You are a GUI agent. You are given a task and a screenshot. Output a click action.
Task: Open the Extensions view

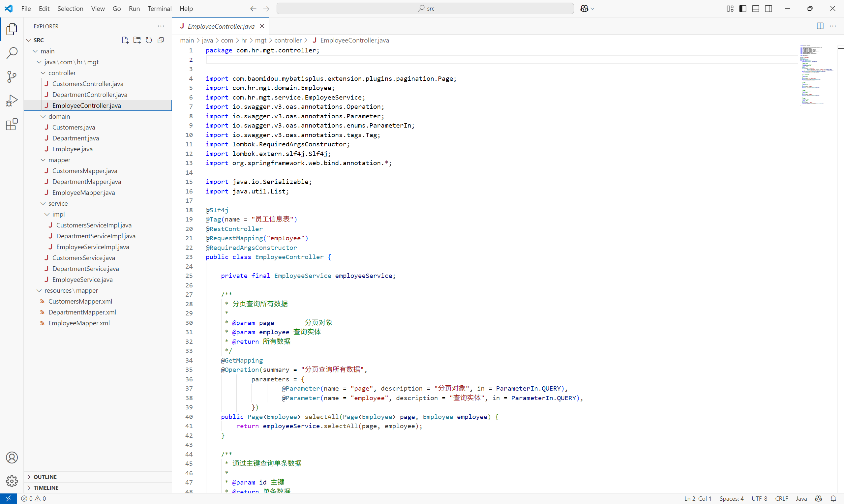coord(12,125)
